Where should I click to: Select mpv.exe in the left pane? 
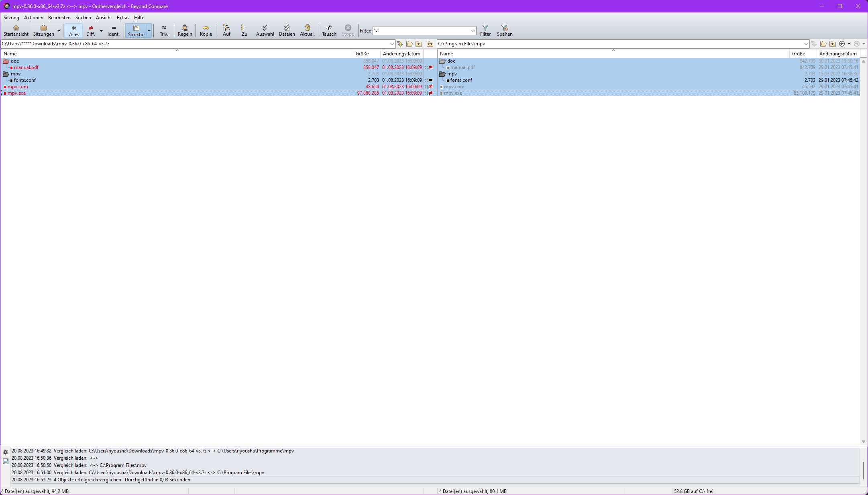tap(16, 93)
